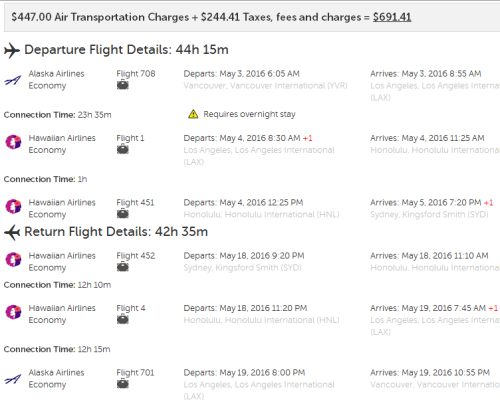Click the overnight stay warning triangle icon
500x404 pixels.
(x=193, y=114)
